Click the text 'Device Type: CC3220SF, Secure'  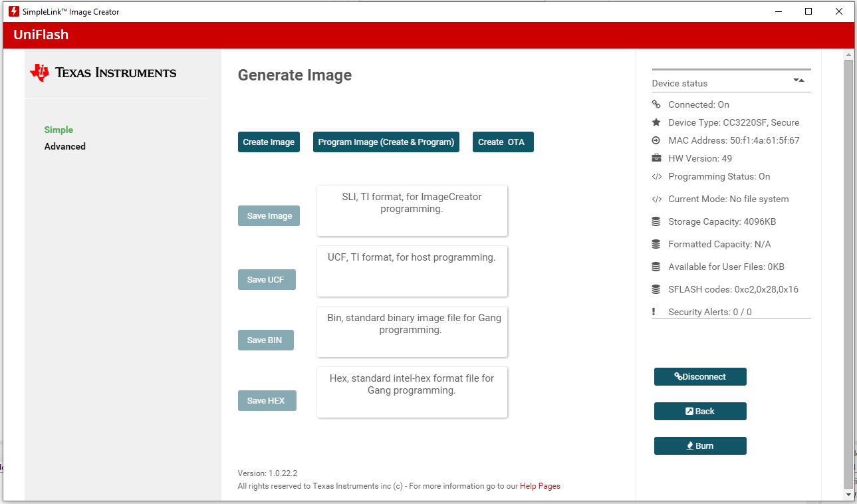click(x=734, y=122)
